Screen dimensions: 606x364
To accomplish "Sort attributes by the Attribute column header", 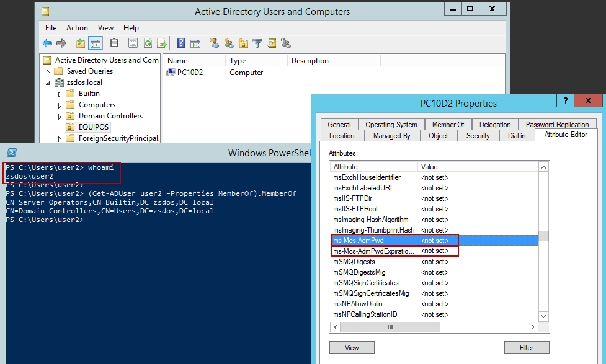I will pos(374,167).
